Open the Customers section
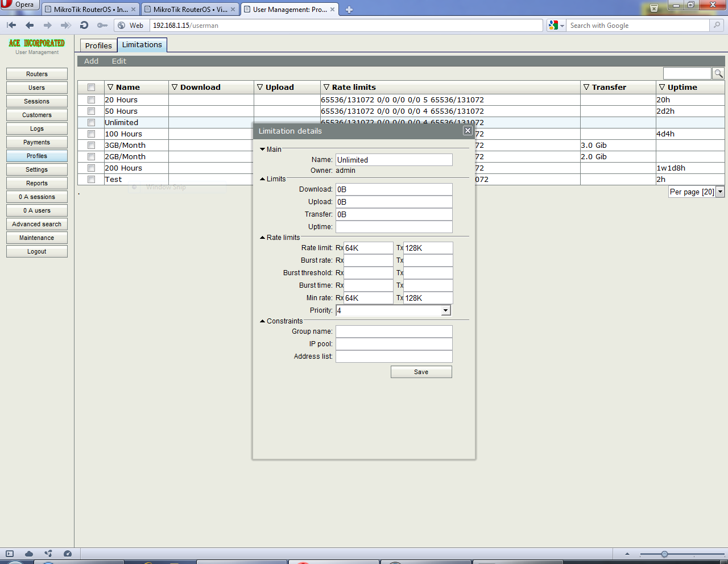This screenshot has width=728, height=564. (x=37, y=115)
